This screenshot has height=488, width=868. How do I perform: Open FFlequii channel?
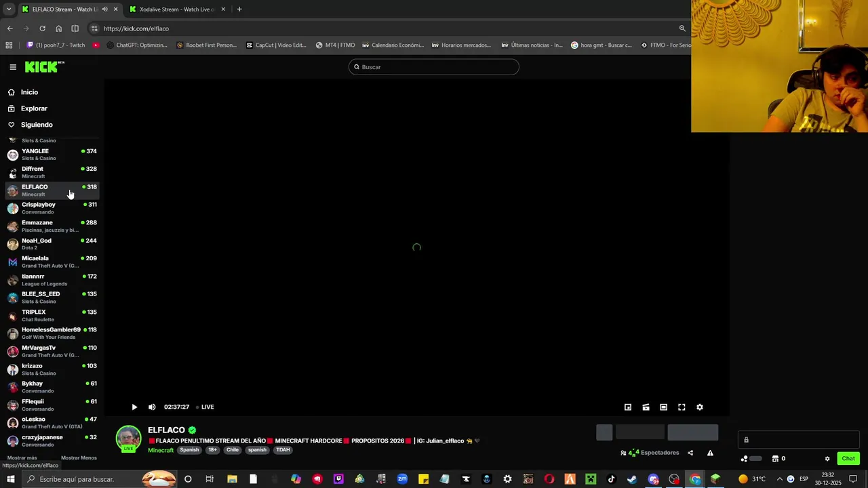52,405
